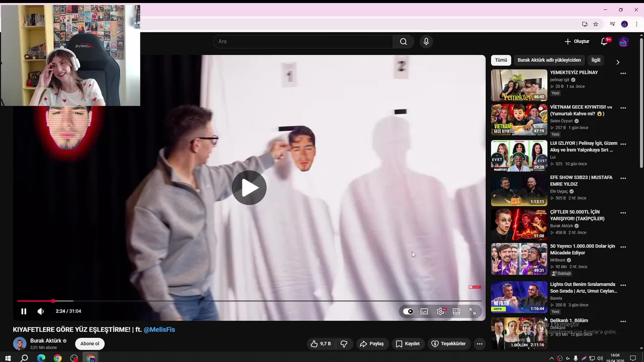Select the İlgili filter chip
Viewport: 644px width, 362px height.
pyautogui.click(x=596, y=60)
